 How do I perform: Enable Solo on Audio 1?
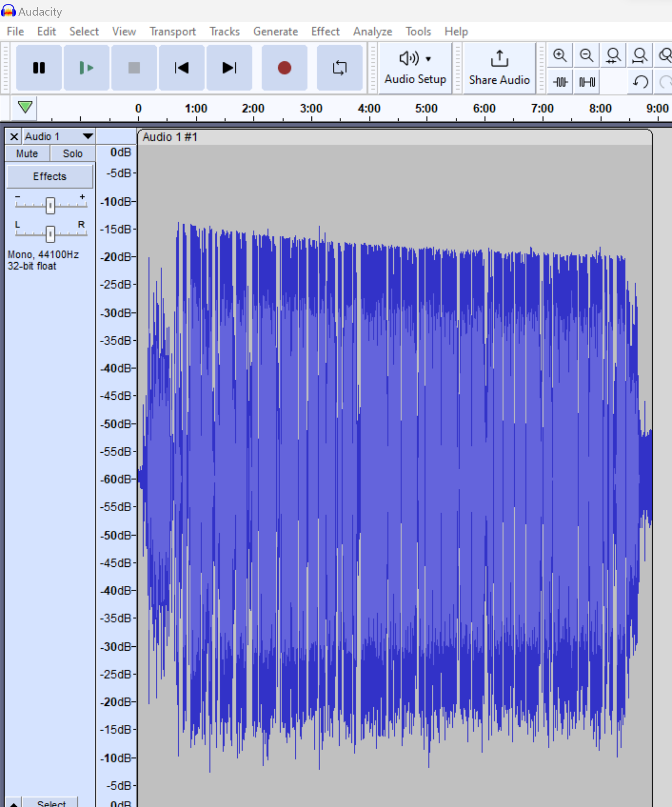coord(73,153)
